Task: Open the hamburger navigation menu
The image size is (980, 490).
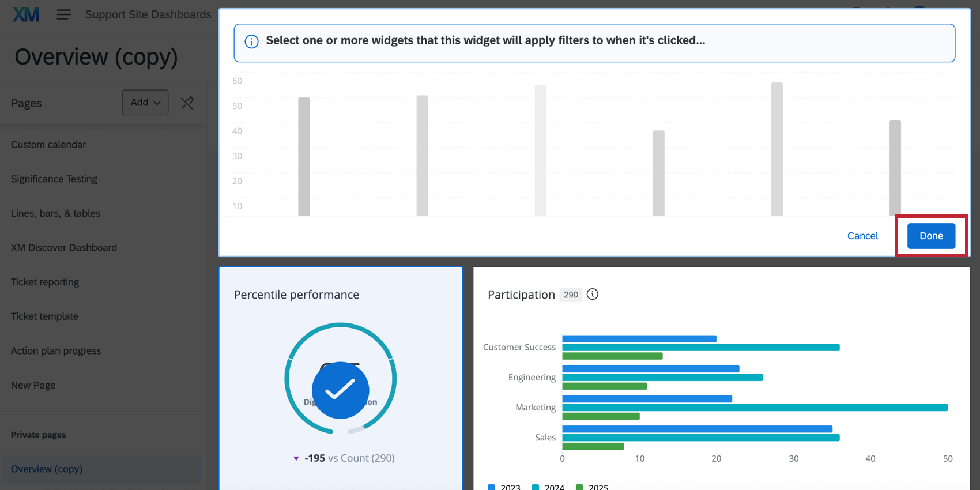Action: tap(63, 14)
